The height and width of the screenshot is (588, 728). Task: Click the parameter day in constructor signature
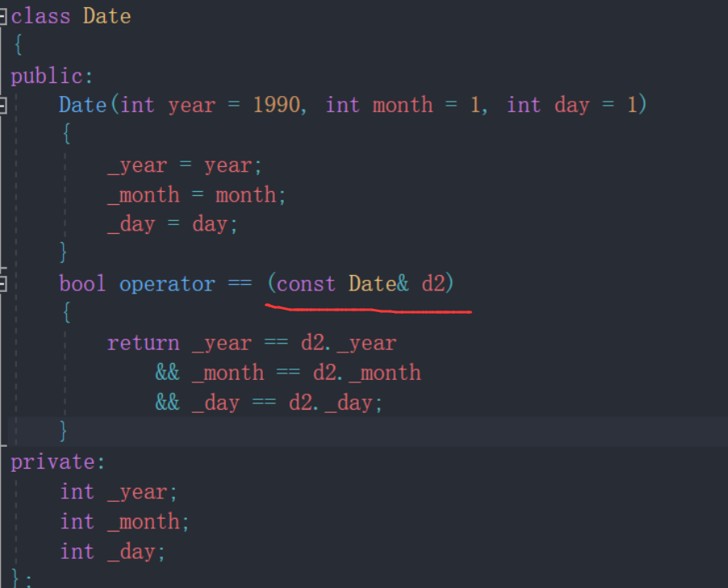572,106
